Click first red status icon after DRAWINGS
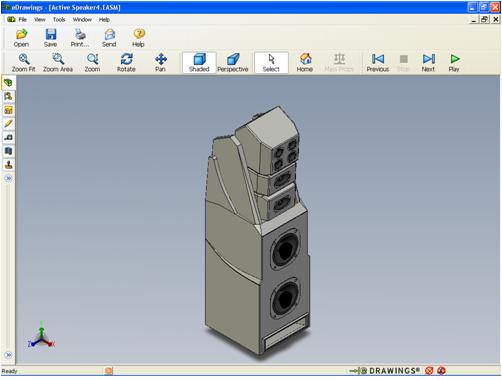502x380 pixels. (429, 371)
